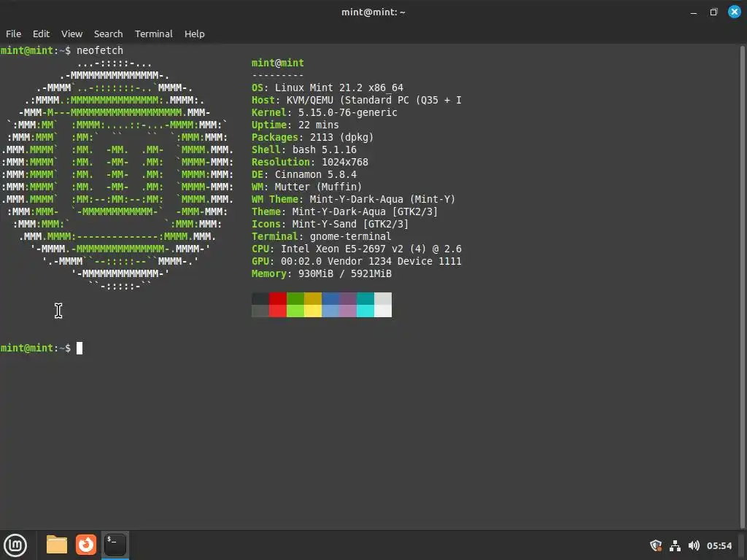
Task: Click the bright yellow color block
Action: [x=313, y=311]
